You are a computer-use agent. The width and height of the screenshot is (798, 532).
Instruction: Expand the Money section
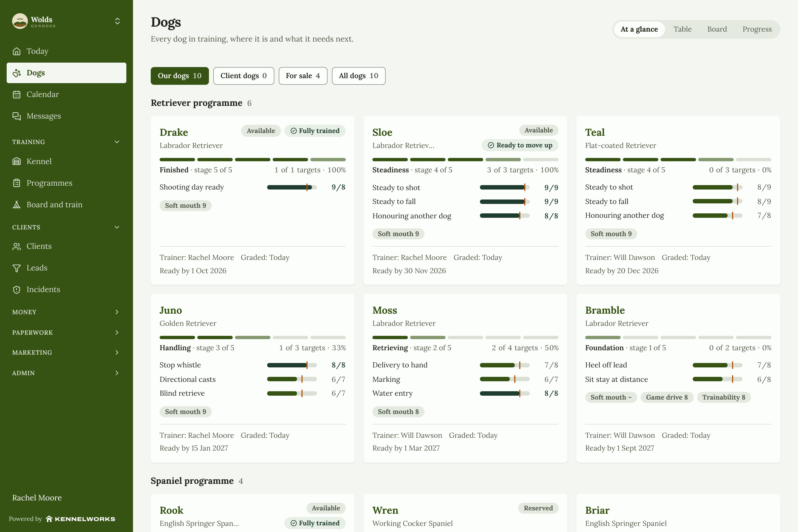[117, 312]
